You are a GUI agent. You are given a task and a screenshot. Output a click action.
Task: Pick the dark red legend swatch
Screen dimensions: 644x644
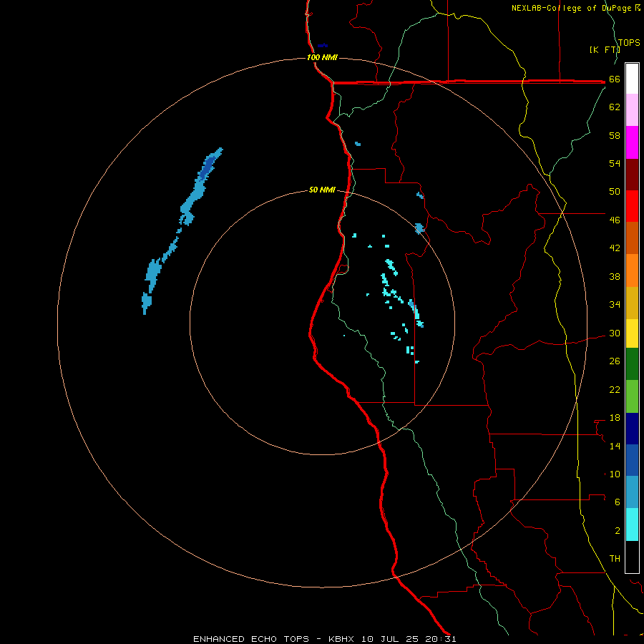click(632, 175)
